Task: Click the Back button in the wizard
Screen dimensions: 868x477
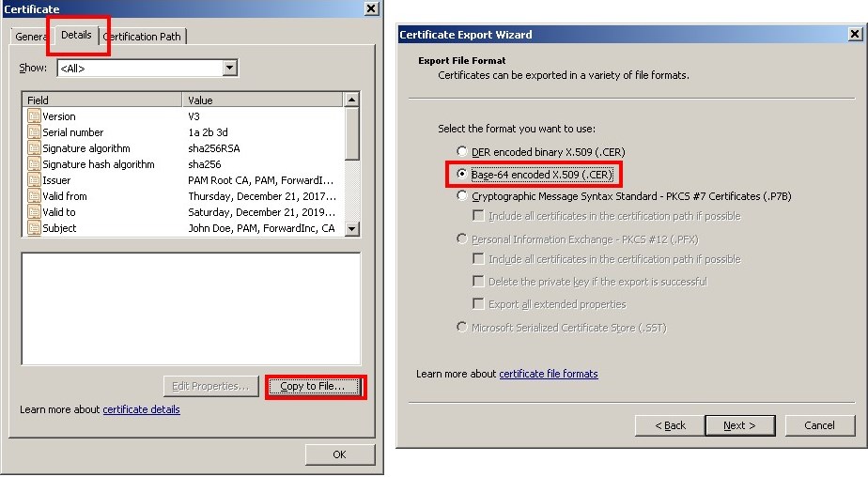Action: tap(670, 425)
